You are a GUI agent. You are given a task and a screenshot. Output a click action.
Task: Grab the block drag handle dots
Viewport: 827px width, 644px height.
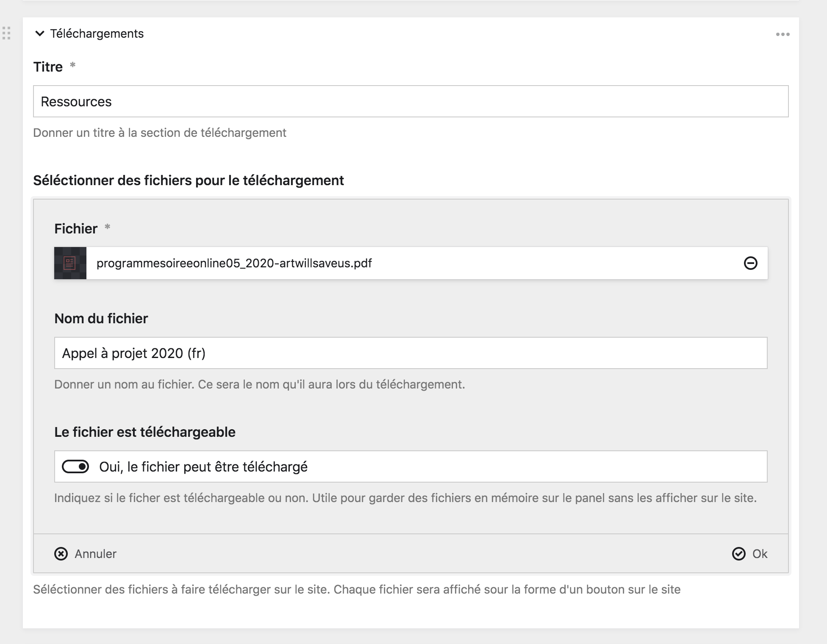point(6,33)
